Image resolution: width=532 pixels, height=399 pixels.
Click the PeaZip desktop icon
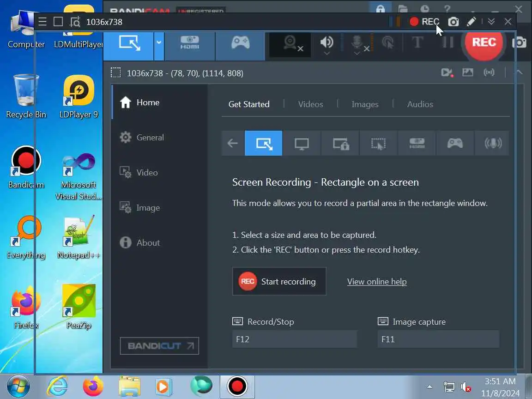[79, 307]
